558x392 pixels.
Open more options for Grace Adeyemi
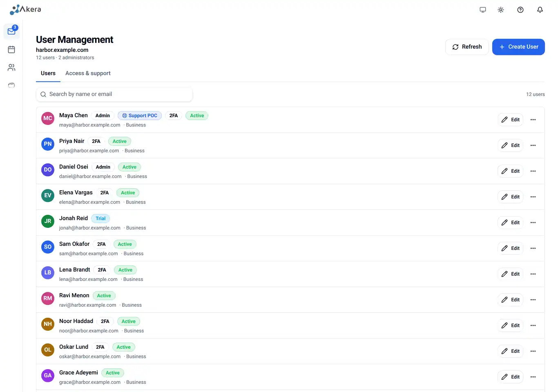533,377
